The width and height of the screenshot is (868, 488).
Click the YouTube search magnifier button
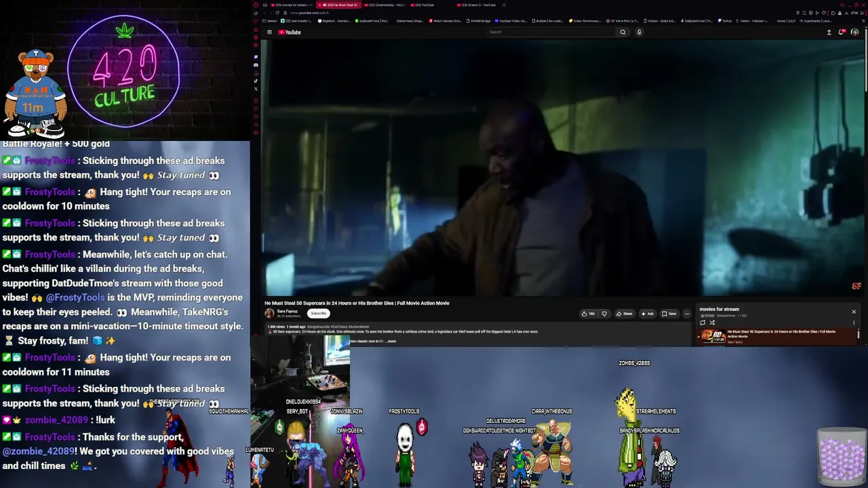(623, 32)
